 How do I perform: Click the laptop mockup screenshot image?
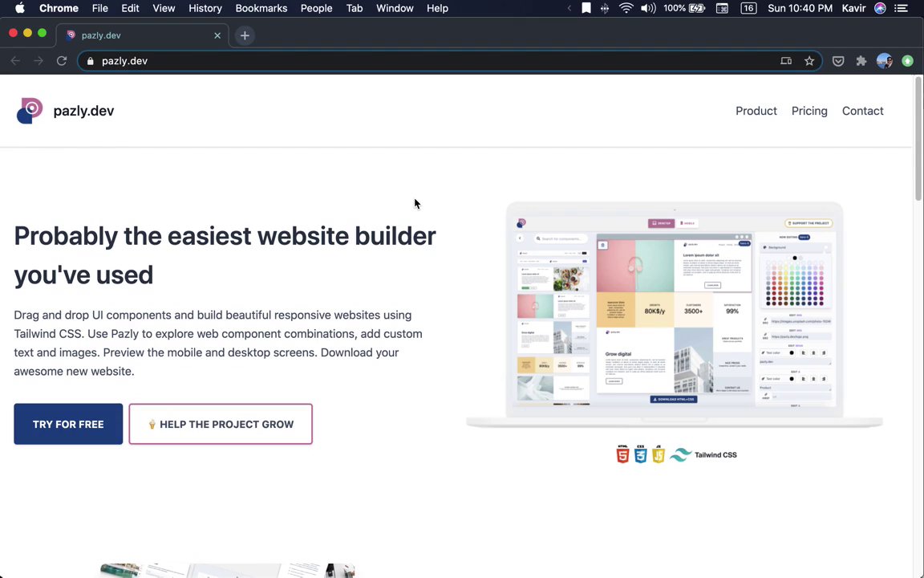(x=674, y=315)
